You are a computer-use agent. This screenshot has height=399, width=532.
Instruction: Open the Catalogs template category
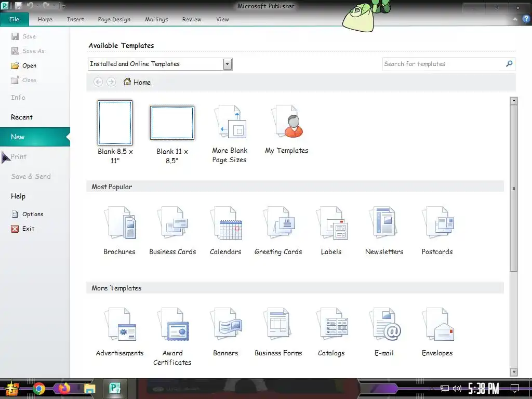331,332
